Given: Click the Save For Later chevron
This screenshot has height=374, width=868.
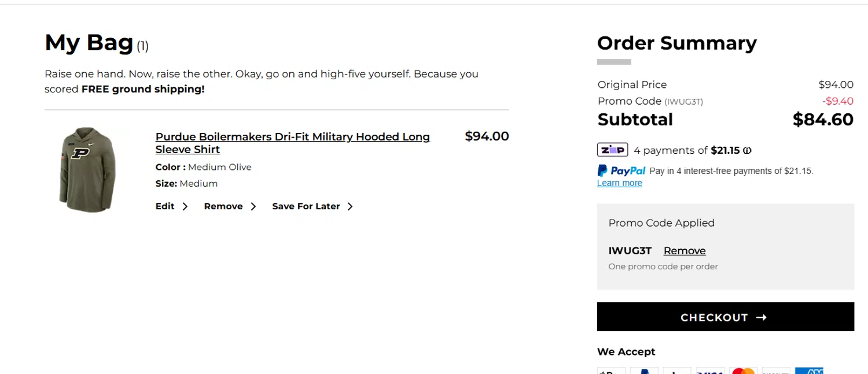Looking at the screenshot, I should pos(350,206).
